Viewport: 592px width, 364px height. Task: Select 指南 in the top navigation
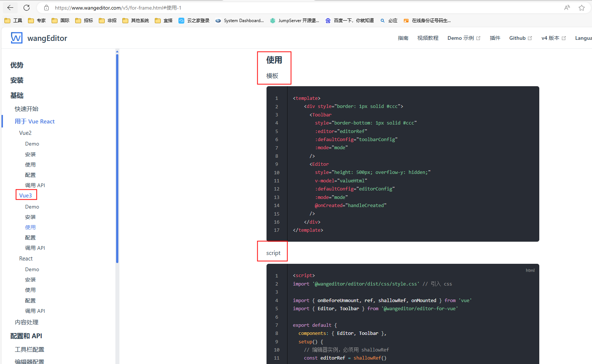click(x=403, y=38)
